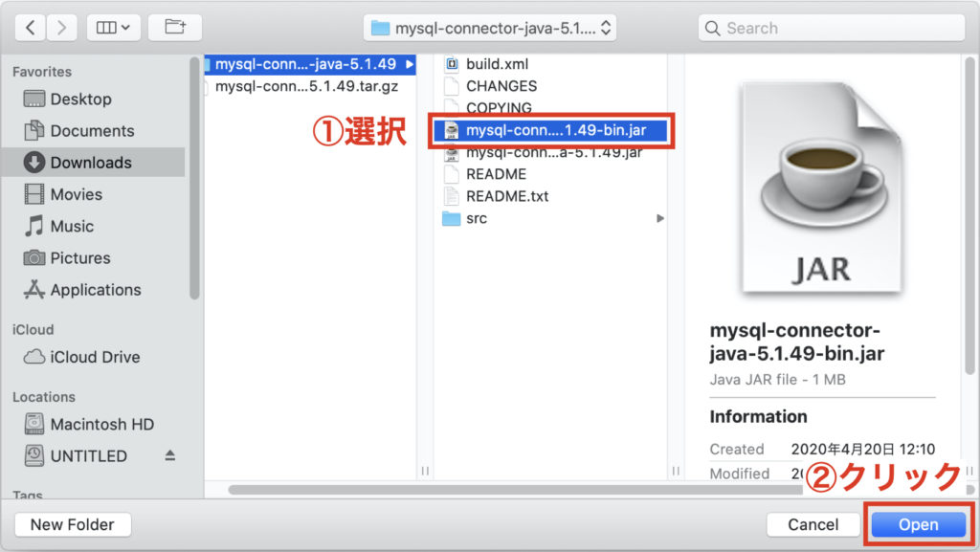The width and height of the screenshot is (980, 552).
Task: Click the second column's resize handle
Action: 676,471
